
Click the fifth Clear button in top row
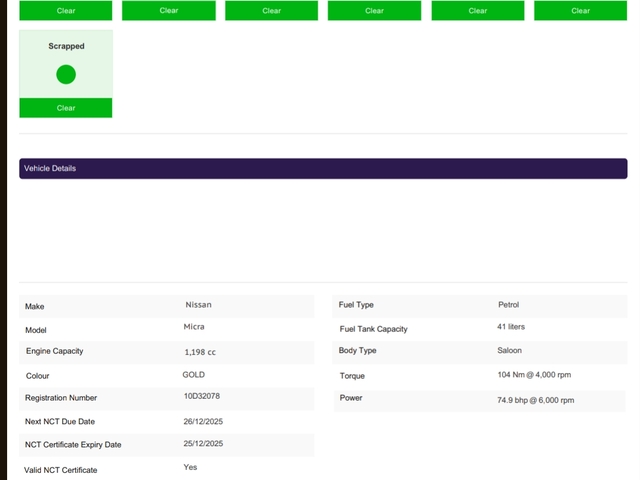point(478,10)
